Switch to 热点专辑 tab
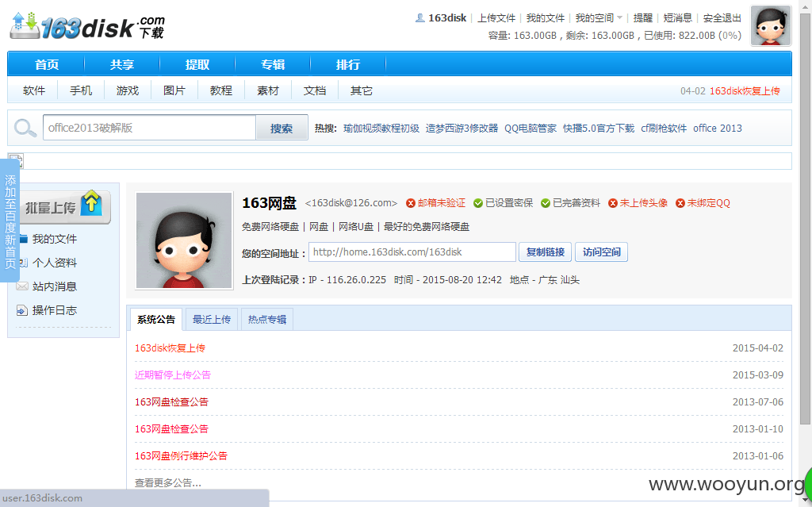The height and width of the screenshot is (507, 812). click(266, 319)
